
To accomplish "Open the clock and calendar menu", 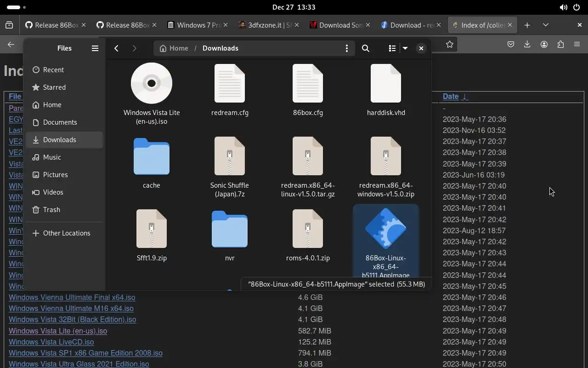I will [x=294, y=7].
